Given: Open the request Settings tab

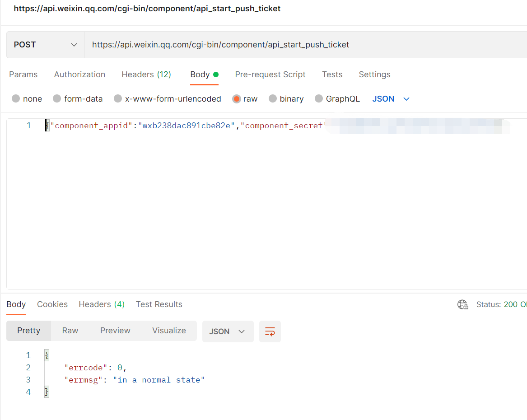Looking at the screenshot, I should point(374,75).
